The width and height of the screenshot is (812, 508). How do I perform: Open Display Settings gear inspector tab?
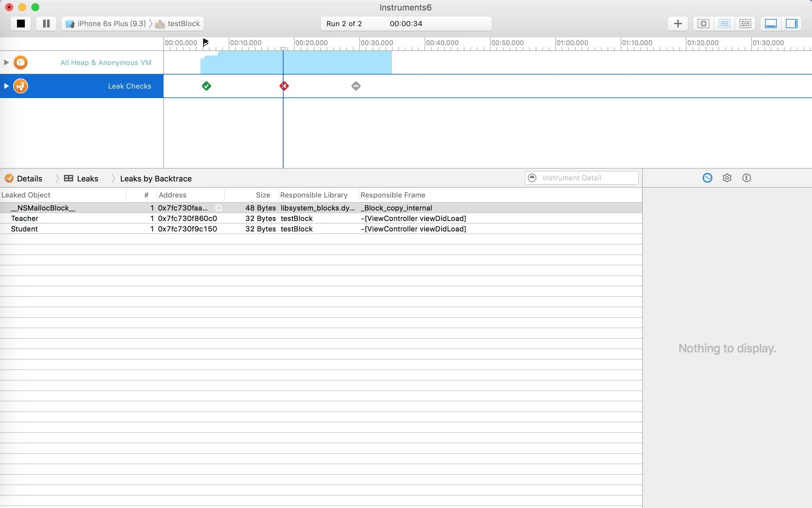coord(727,178)
